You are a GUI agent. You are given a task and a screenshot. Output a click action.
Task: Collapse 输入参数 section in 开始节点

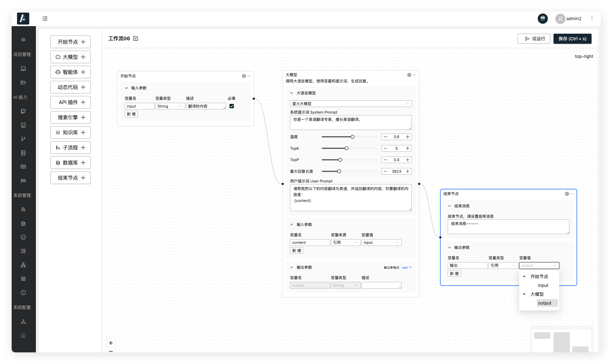(x=126, y=88)
